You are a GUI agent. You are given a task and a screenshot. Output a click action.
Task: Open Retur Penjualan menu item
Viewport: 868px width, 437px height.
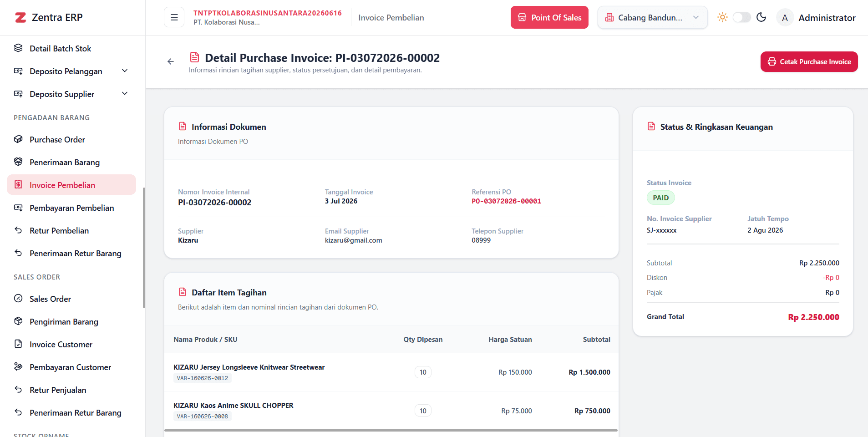[x=71, y=390]
